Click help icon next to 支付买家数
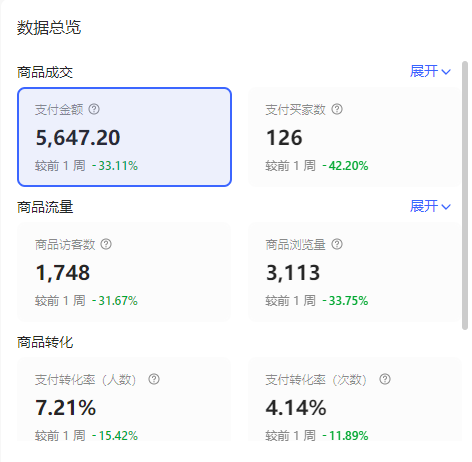Screen dimensions: 472x462 [337, 109]
